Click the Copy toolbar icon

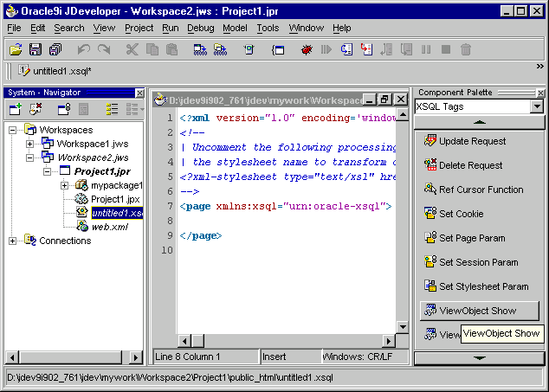(x=152, y=49)
